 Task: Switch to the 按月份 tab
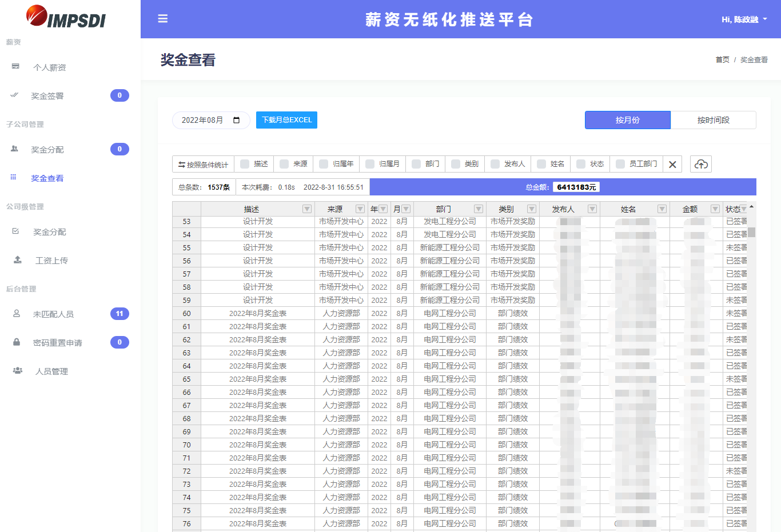pos(628,120)
